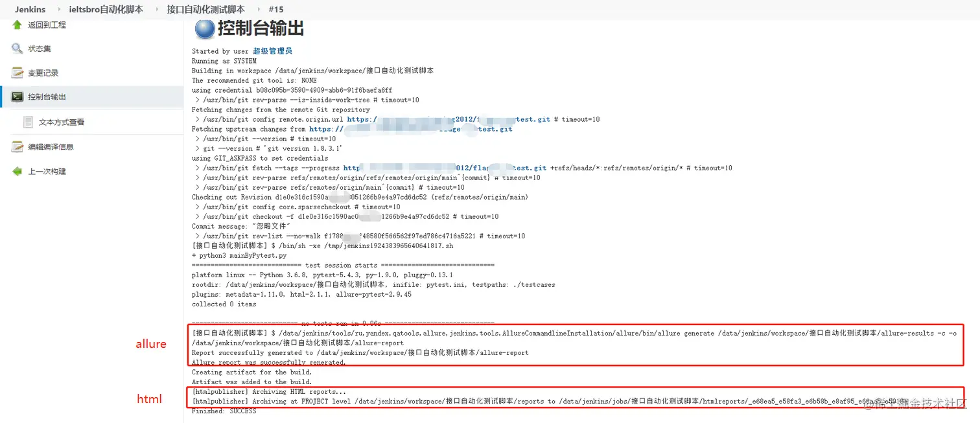Open the ieltsbro自动化脚本 breadcrumb
The height and width of the screenshot is (423, 980).
(106, 9)
